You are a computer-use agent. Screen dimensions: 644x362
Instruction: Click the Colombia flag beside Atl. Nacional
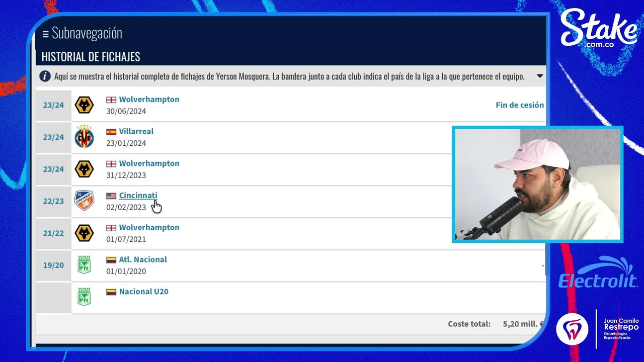[x=111, y=260]
